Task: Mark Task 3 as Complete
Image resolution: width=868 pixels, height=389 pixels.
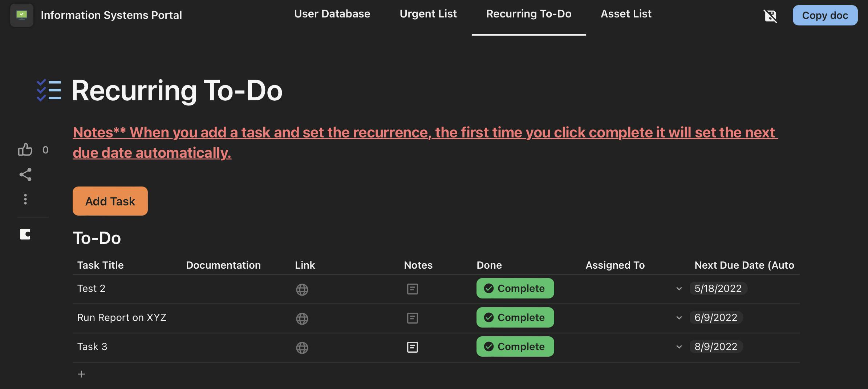Action: tap(515, 346)
